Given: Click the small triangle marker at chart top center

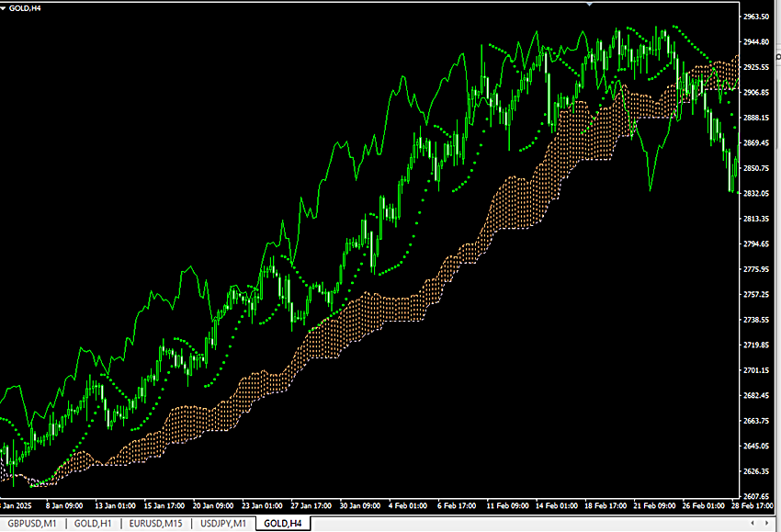Looking at the screenshot, I should coord(590,5).
